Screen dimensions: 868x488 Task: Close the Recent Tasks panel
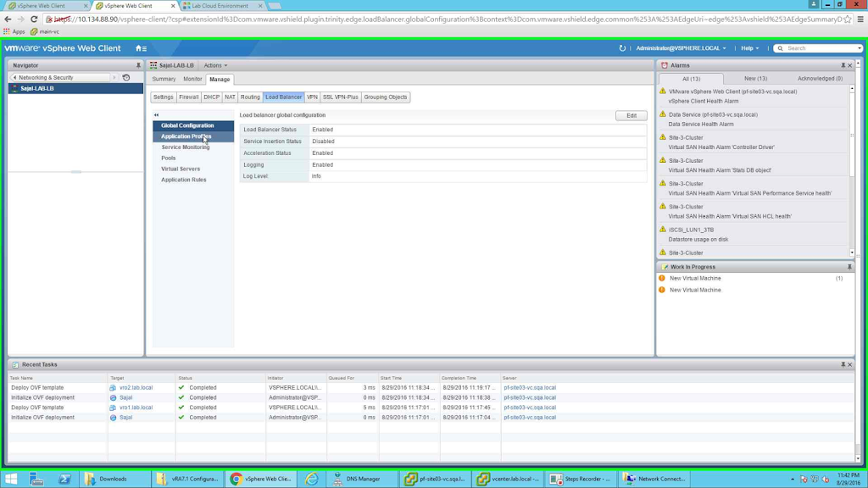point(850,364)
